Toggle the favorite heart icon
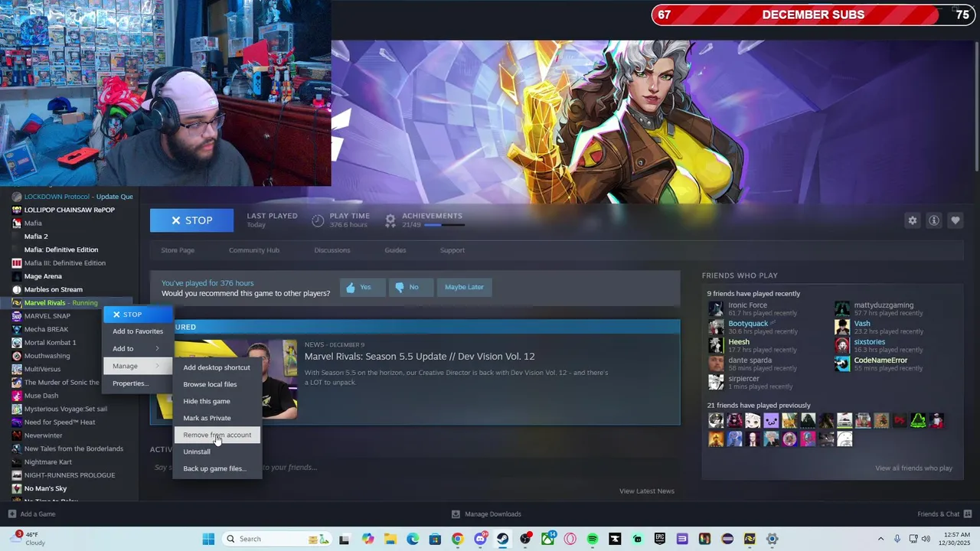This screenshot has width=980, height=551. point(955,220)
